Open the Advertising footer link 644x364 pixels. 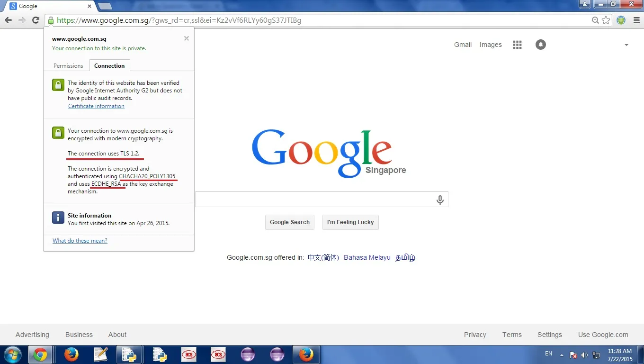tap(32, 335)
